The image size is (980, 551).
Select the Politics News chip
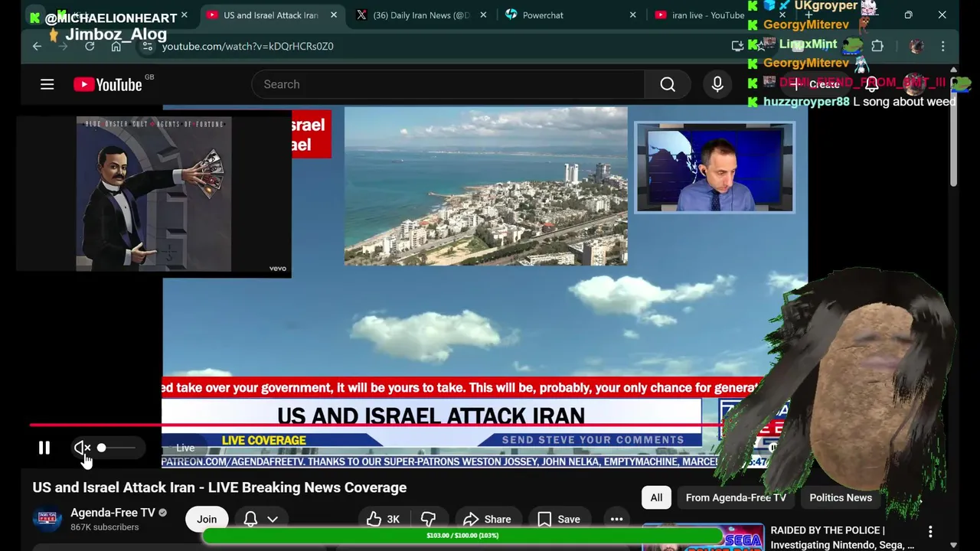click(841, 497)
